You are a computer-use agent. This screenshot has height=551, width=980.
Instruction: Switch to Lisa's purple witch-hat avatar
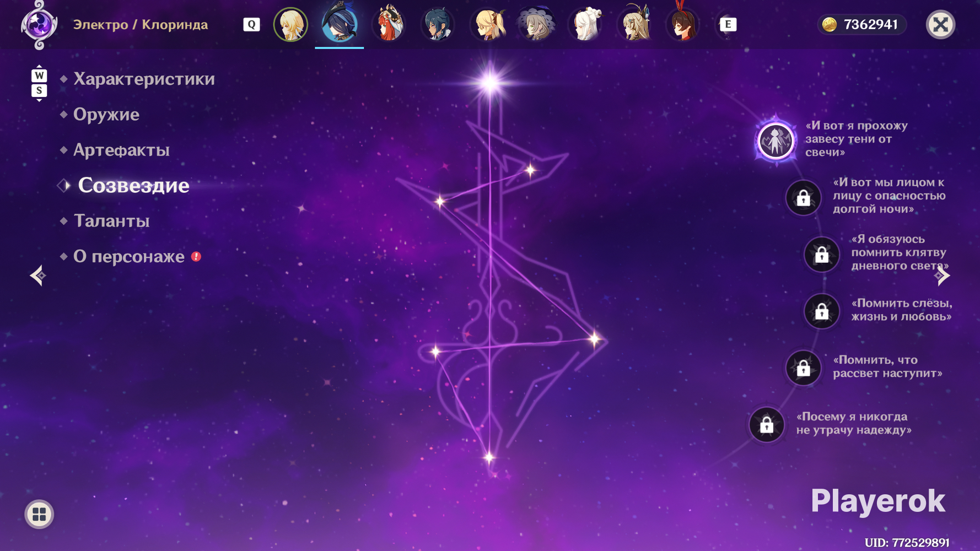(536, 25)
